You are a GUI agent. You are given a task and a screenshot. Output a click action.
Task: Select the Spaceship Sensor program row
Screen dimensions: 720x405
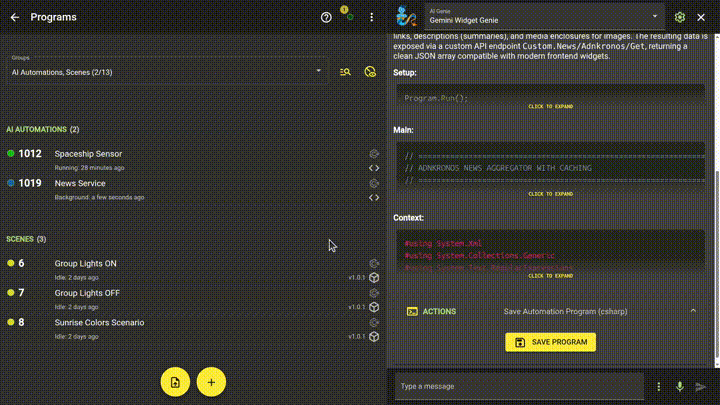(193, 160)
